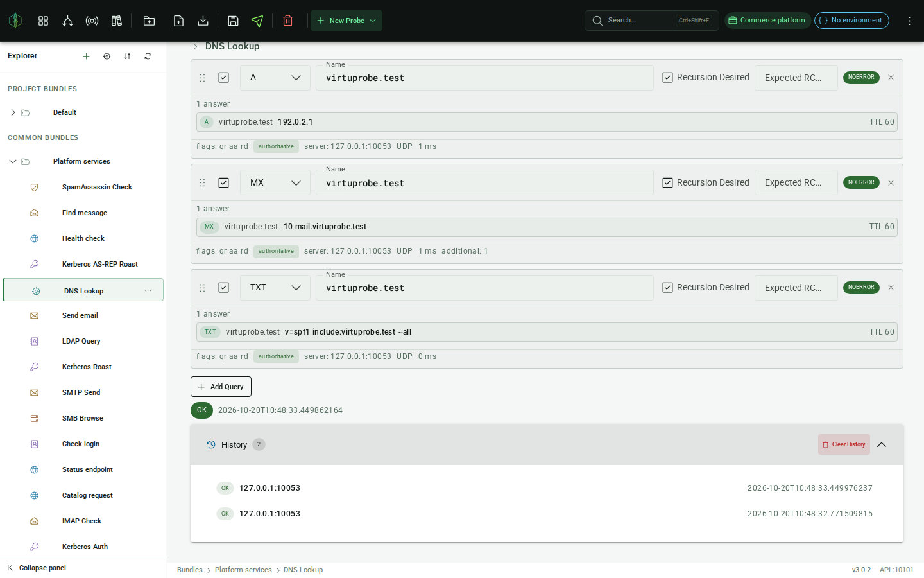This screenshot has width=924, height=578.
Task: Remove the TXT query with its X
Action: pyautogui.click(x=891, y=288)
